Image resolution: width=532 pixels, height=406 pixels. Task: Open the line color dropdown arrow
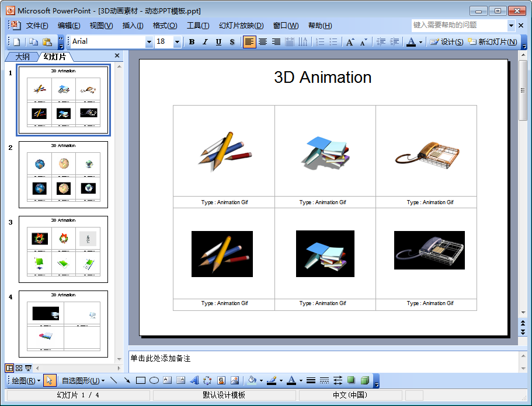(281, 380)
